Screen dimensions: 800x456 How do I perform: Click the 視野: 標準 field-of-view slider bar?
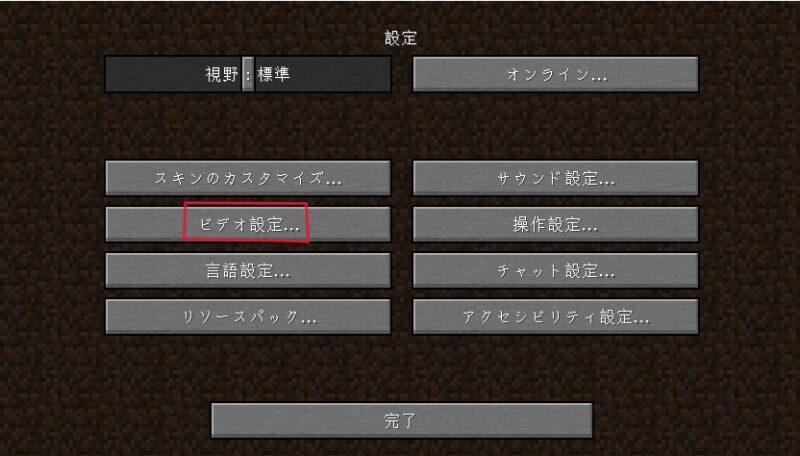(x=248, y=74)
